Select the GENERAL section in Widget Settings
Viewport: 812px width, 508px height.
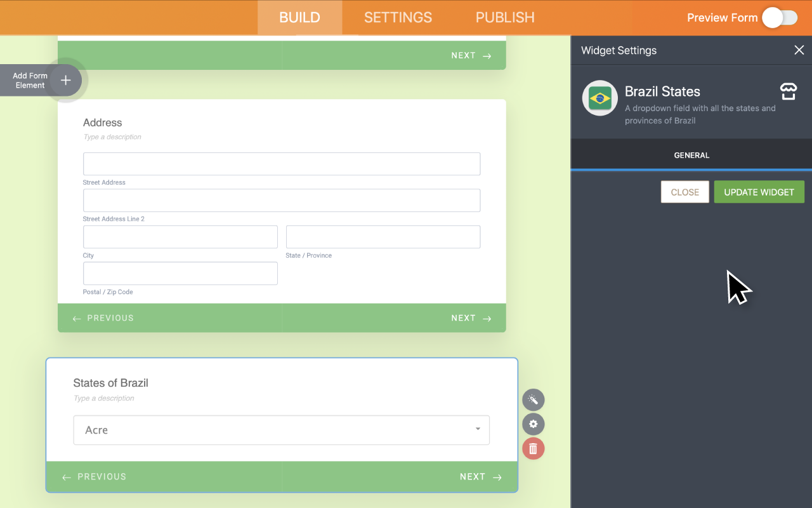point(691,154)
